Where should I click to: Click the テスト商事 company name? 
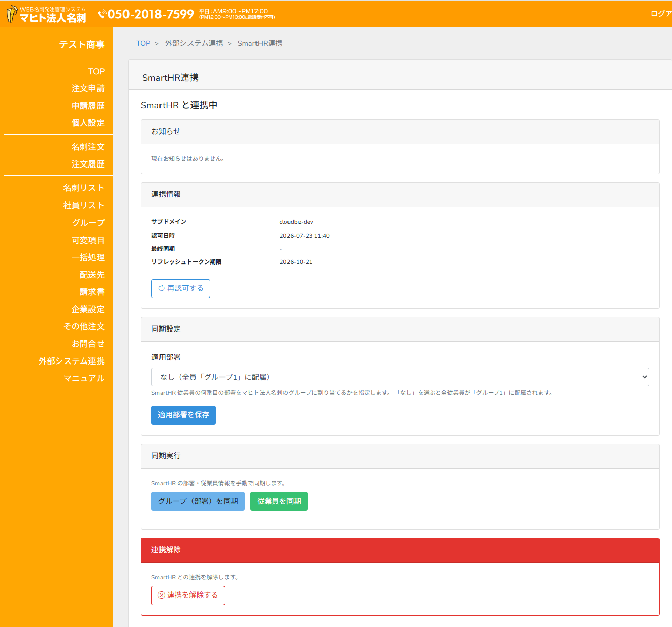pos(82,45)
